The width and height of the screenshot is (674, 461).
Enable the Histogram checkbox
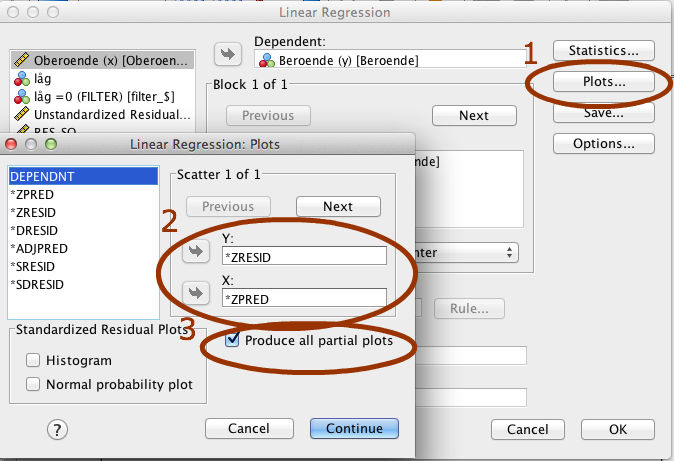point(34,360)
